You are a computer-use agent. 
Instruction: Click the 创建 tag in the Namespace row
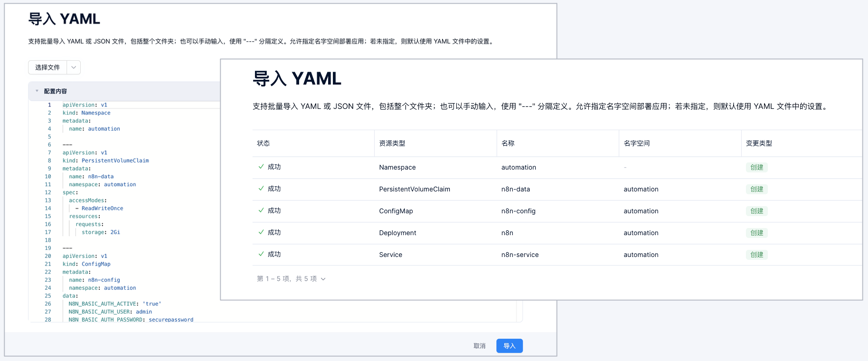(x=756, y=167)
